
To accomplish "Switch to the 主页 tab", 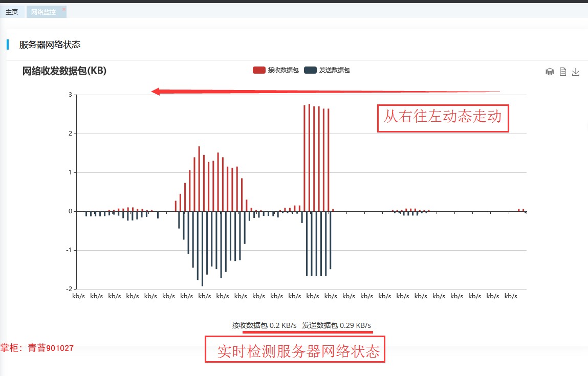I will pos(12,12).
